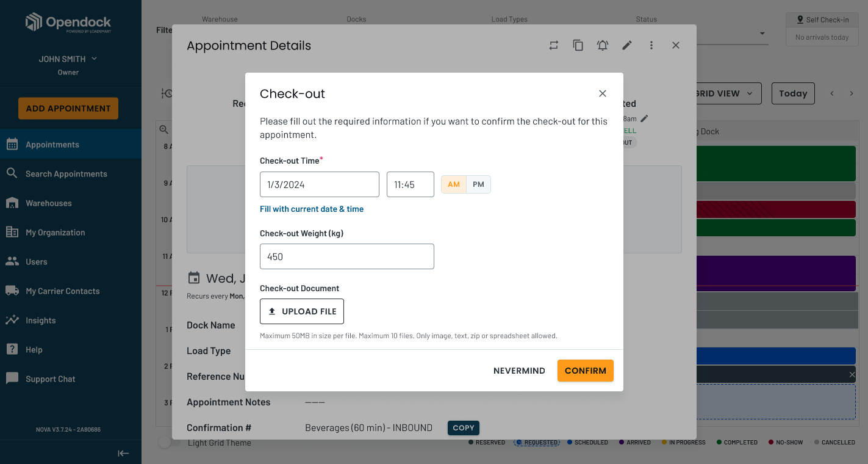Click the pencil edit appointment icon
Image resolution: width=868 pixels, height=464 pixels.
(627, 45)
